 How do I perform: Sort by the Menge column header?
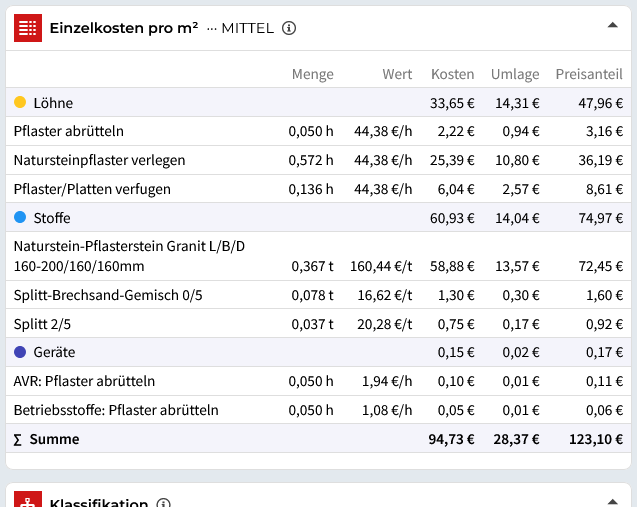click(312, 74)
